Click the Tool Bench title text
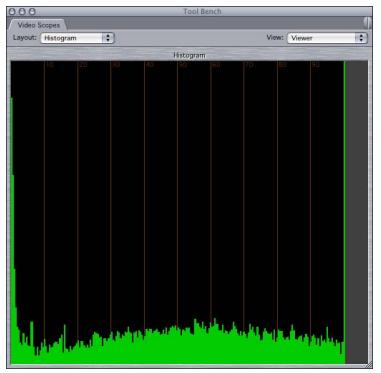 point(202,12)
